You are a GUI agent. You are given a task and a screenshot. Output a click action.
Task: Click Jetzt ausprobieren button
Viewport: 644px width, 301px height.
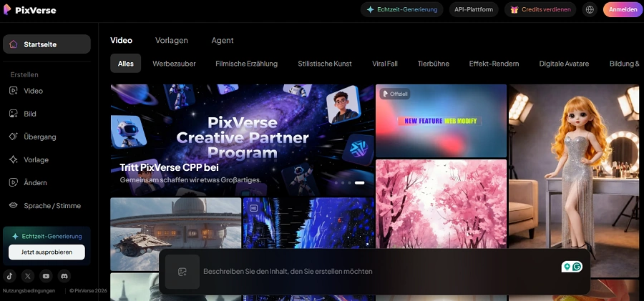[x=47, y=252]
